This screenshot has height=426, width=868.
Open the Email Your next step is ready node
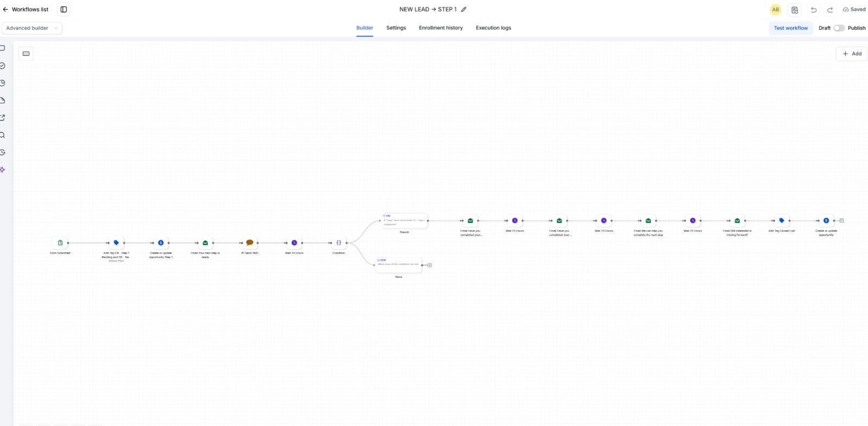coord(205,243)
